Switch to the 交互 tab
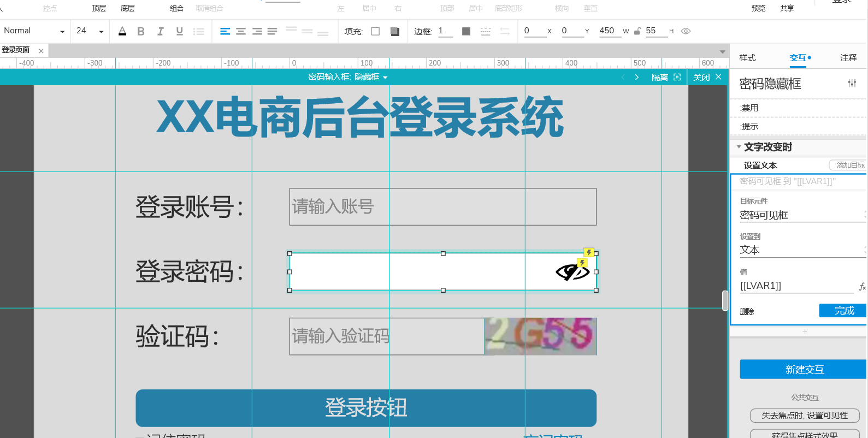This screenshot has width=868, height=438. 798,58
